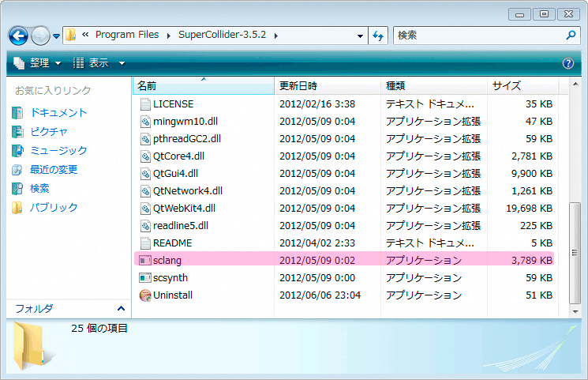
Task: Open ミュージック favorite link
Action: click(58, 151)
